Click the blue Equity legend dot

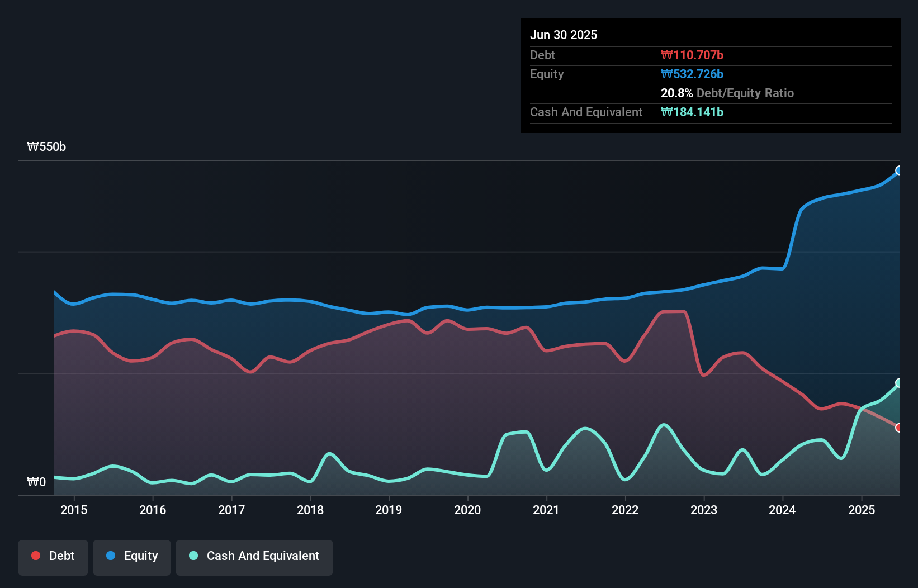coord(111,556)
